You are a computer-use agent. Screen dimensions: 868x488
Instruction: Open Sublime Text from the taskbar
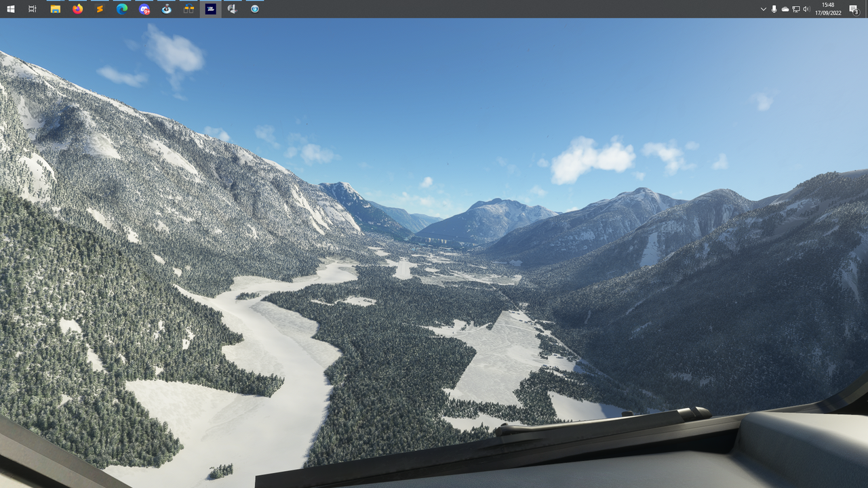(100, 9)
